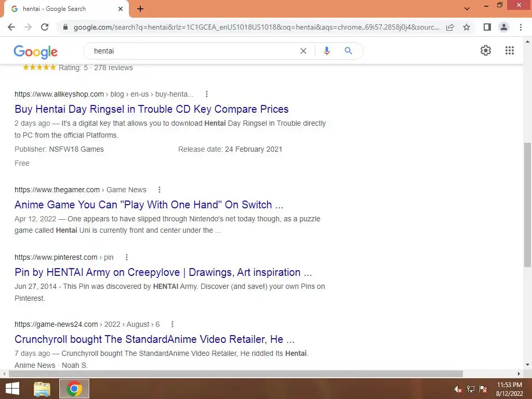532x399 pixels.
Task: Select the hentai - Google Search tab
Action: 66,9
